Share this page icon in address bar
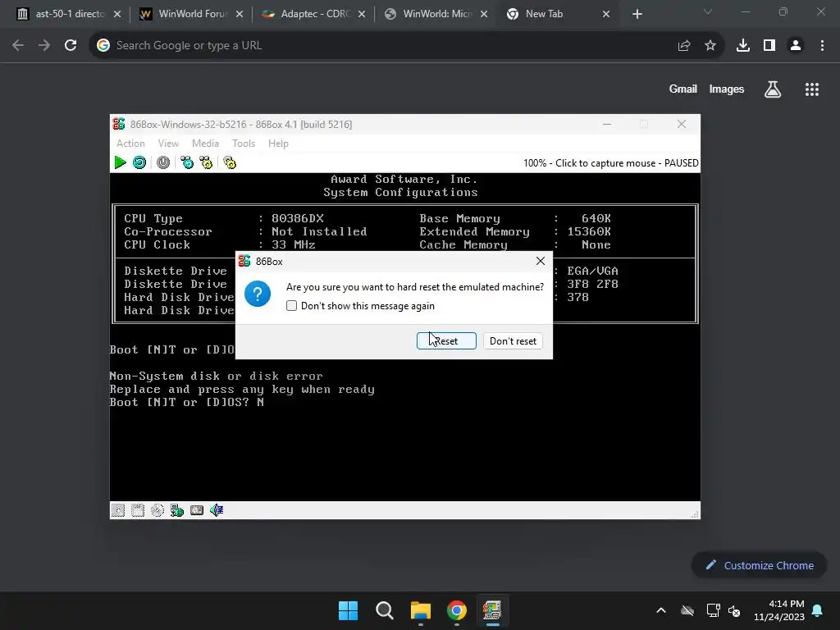The height and width of the screenshot is (630, 840). tap(684, 46)
